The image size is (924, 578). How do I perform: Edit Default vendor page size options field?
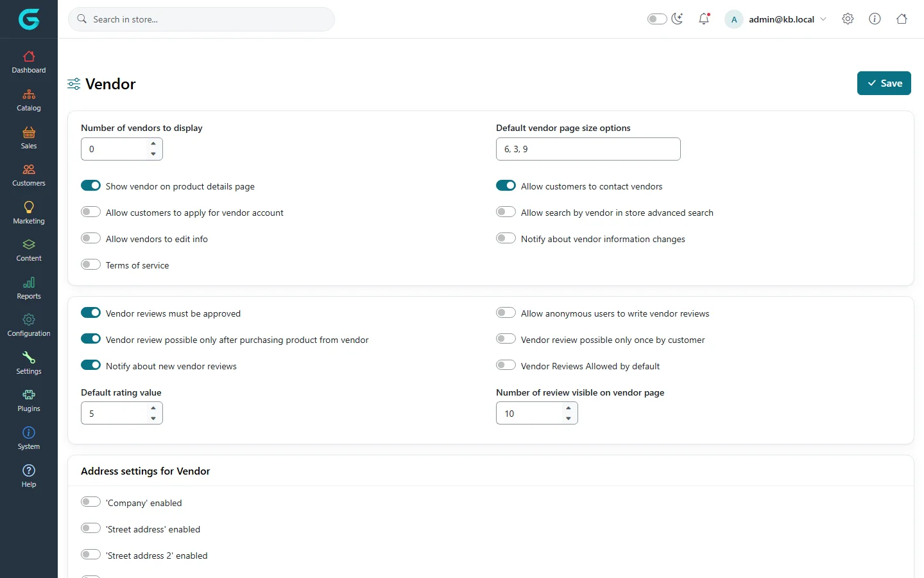pos(588,149)
